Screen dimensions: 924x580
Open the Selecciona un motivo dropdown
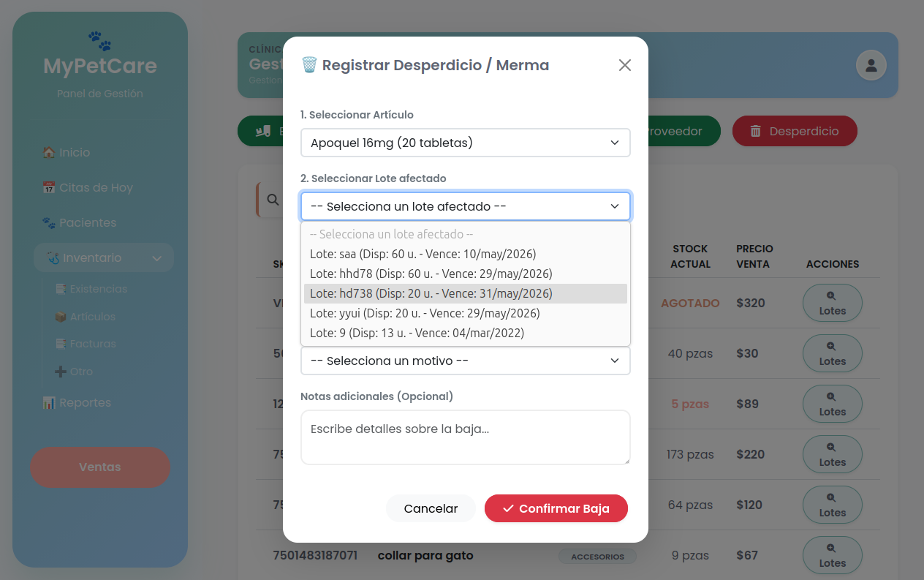(x=465, y=361)
